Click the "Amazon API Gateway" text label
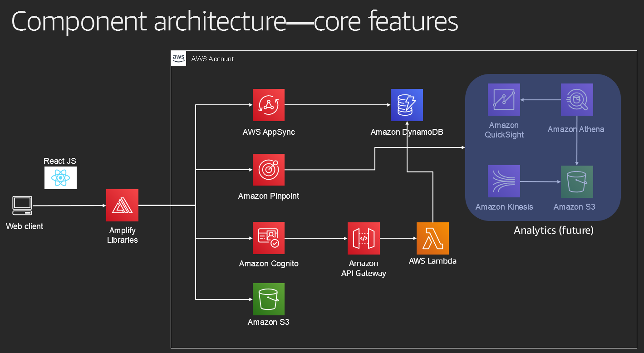 pos(364,268)
